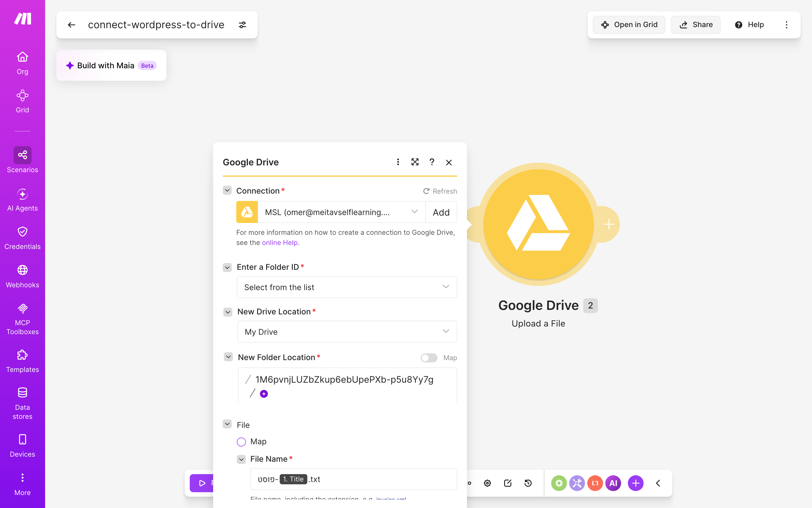Screen dimensions: 812x508
Task: Click the File Name input field
Action: tap(354, 479)
